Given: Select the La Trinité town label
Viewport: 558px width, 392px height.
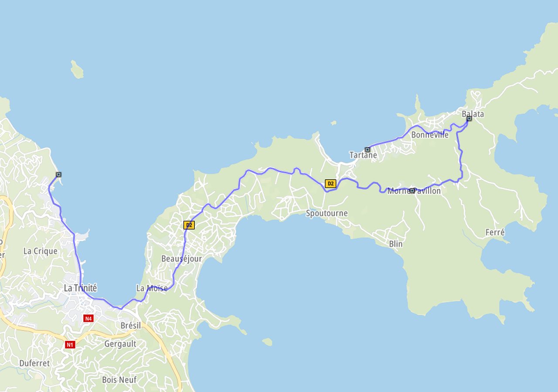Looking at the screenshot, I should point(80,288).
